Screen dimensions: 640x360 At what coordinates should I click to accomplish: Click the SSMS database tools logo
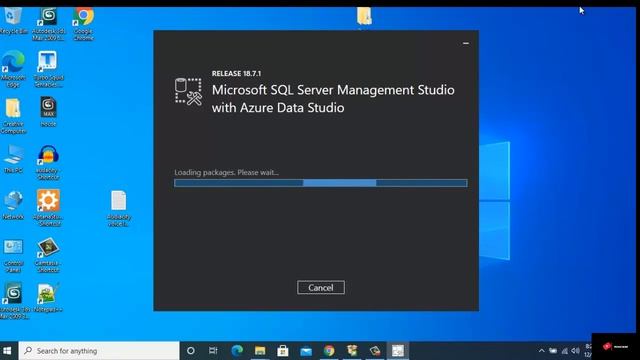(188, 92)
